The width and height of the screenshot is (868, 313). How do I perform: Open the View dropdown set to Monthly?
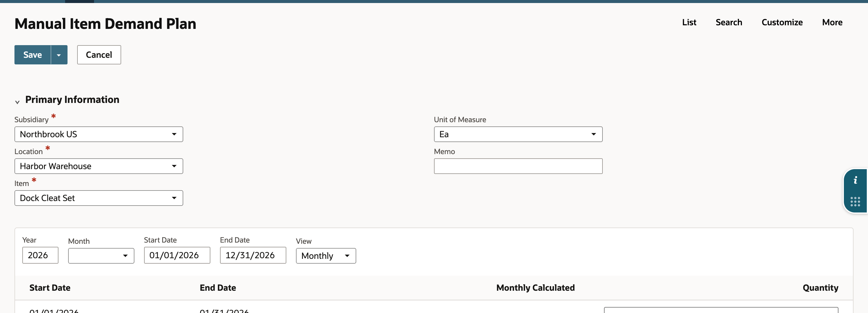pos(326,256)
